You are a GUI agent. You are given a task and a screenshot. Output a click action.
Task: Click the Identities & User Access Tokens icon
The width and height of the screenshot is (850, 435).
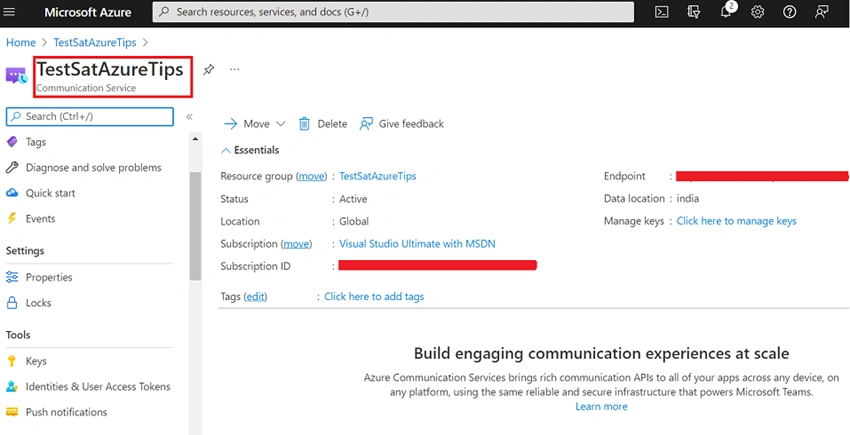click(11, 387)
